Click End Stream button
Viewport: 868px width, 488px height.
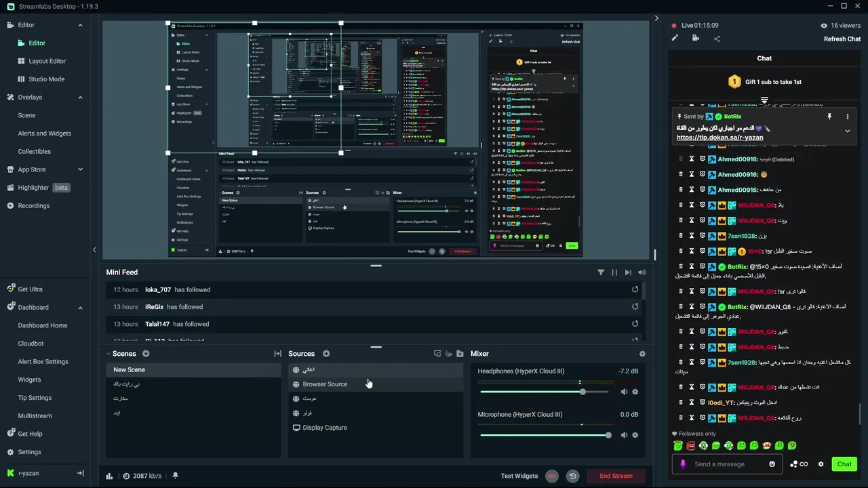(x=616, y=476)
